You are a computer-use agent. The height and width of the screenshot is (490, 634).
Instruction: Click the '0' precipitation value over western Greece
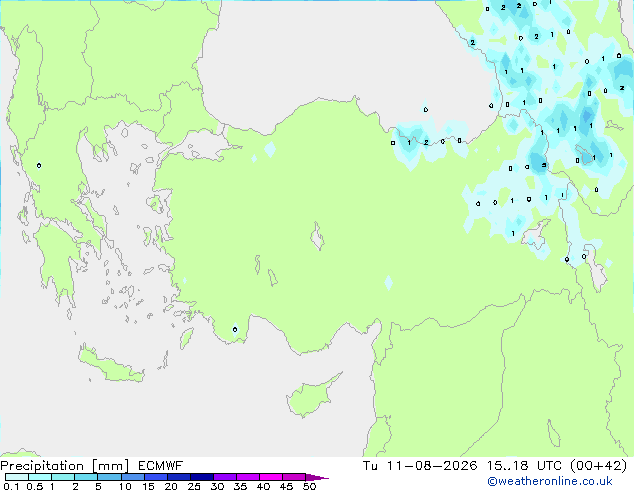pos(39,166)
